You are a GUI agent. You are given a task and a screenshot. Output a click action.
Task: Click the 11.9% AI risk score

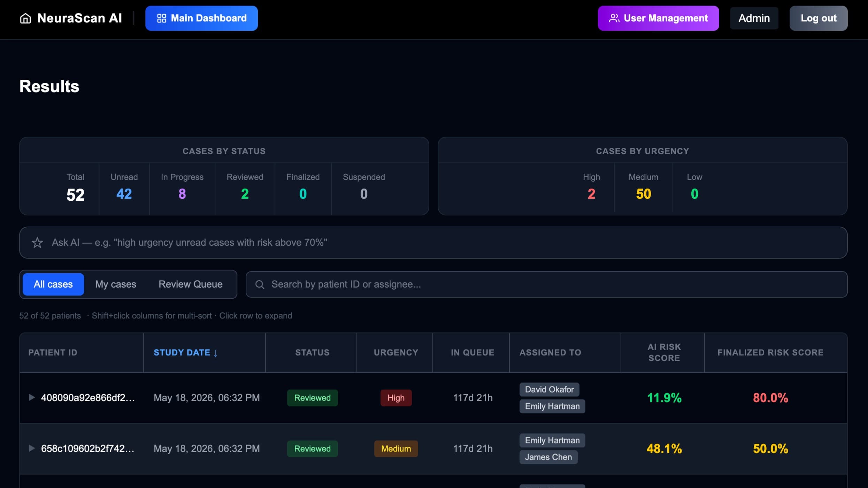click(x=664, y=398)
